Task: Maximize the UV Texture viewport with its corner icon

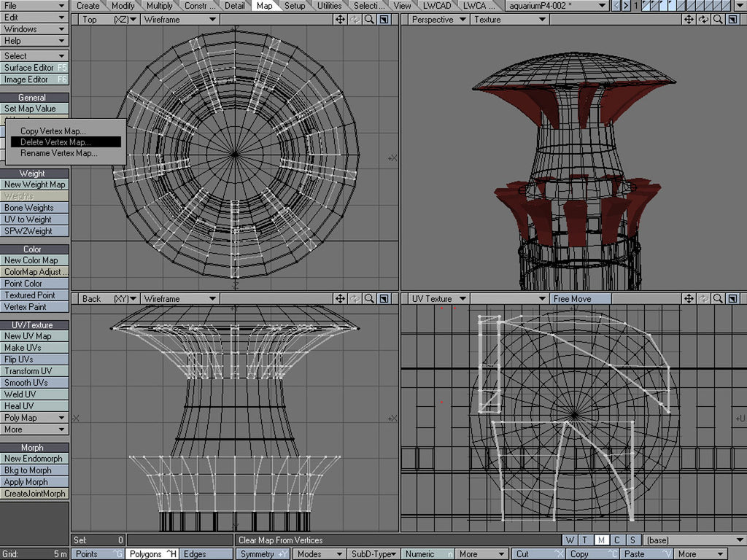Action: 733,299
